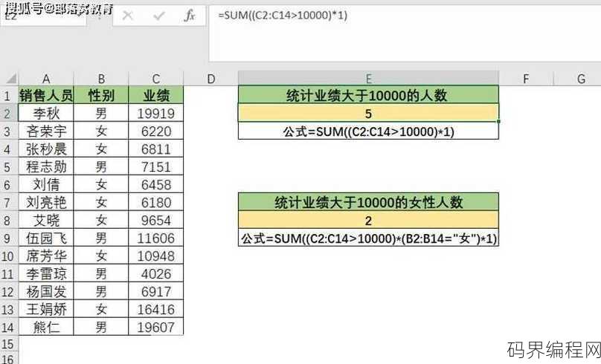The height and width of the screenshot is (364, 601).
Task: Select row 15 header
Action: 8,344
